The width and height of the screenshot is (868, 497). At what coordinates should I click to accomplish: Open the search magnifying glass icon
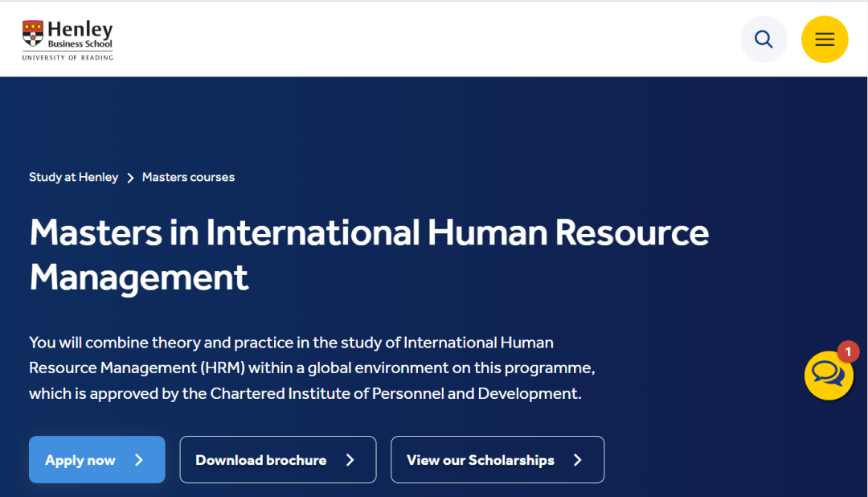click(x=764, y=39)
